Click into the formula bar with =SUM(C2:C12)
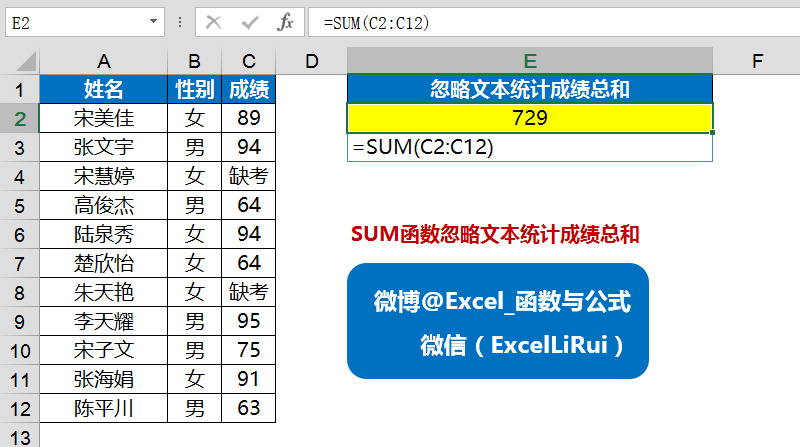This screenshot has width=800, height=447. [554, 22]
